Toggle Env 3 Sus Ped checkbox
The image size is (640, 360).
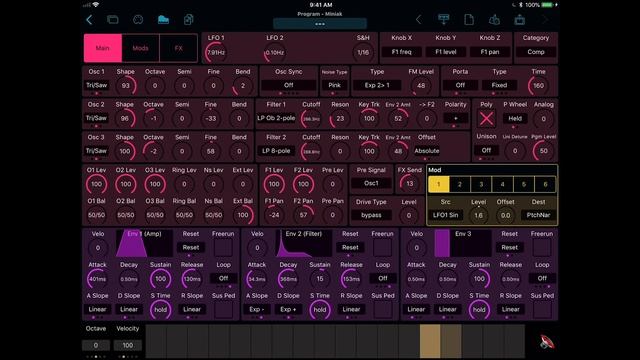click(x=542, y=310)
